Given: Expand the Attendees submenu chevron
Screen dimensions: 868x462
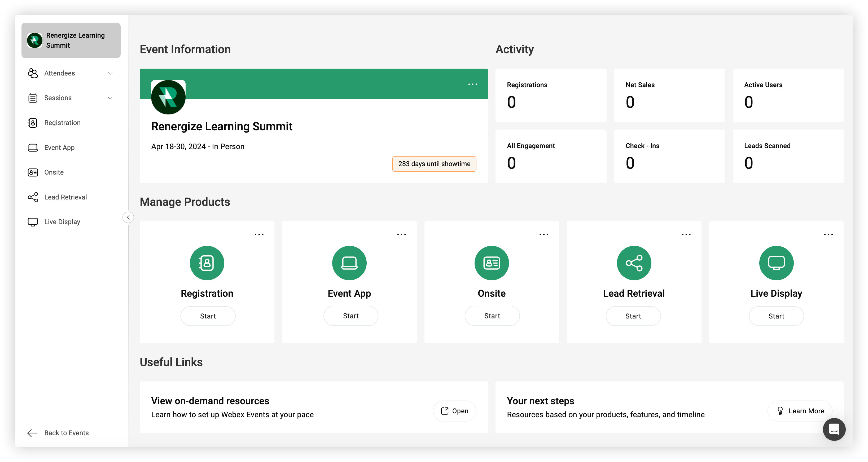Looking at the screenshot, I should point(110,73).
